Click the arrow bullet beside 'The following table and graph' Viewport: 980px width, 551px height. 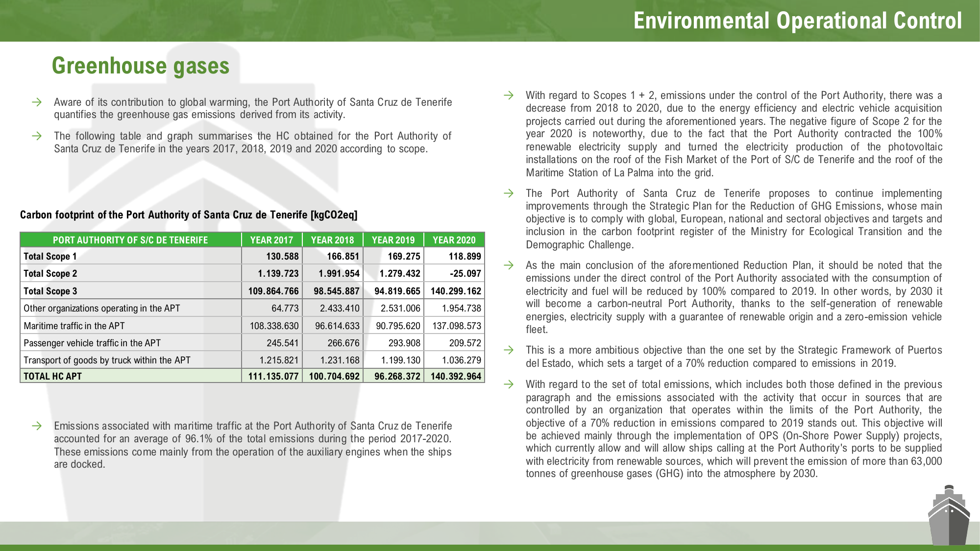[x=36, y=136]
